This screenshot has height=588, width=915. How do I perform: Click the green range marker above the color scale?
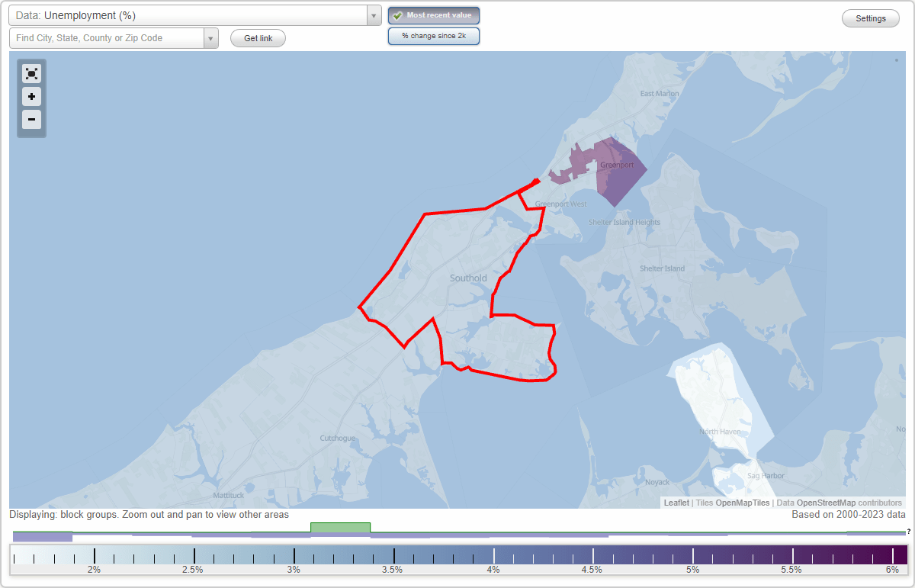[x=340, y=527]
